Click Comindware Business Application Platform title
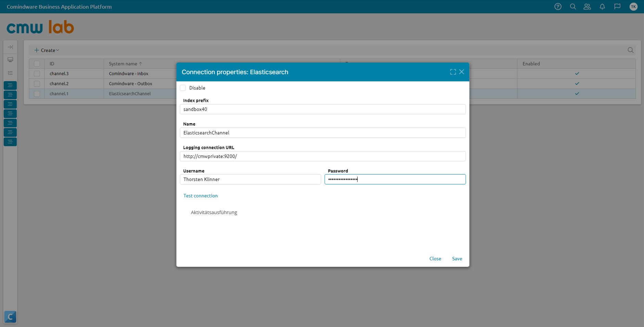644x327 pixels. click(59, 7)
